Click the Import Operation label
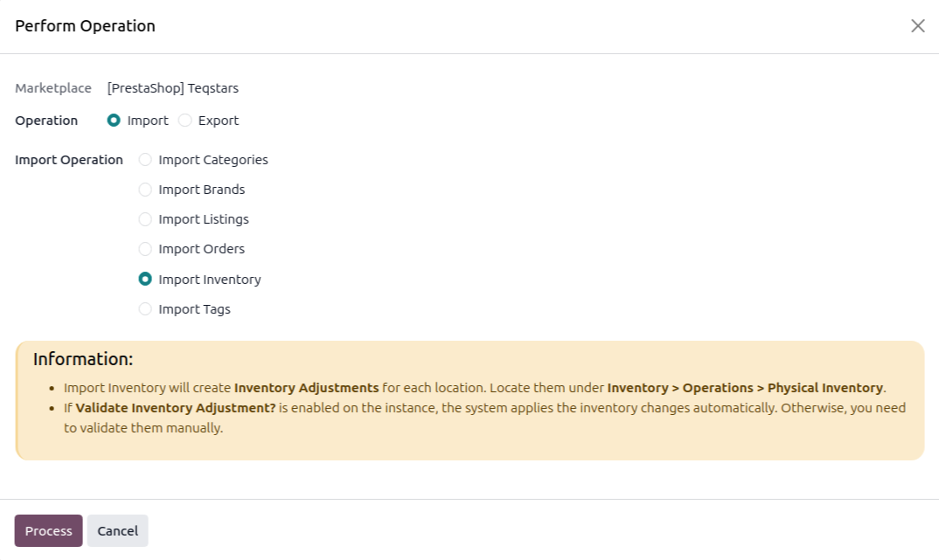Viewport: 939px width, 560px height. click(x=69, y=160)
